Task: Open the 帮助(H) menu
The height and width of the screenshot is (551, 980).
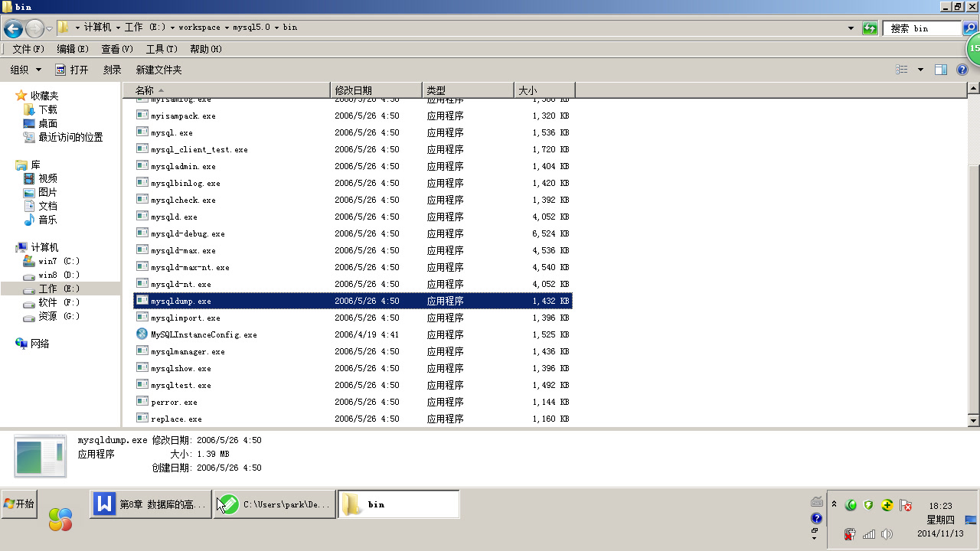Action: (206, 49)
